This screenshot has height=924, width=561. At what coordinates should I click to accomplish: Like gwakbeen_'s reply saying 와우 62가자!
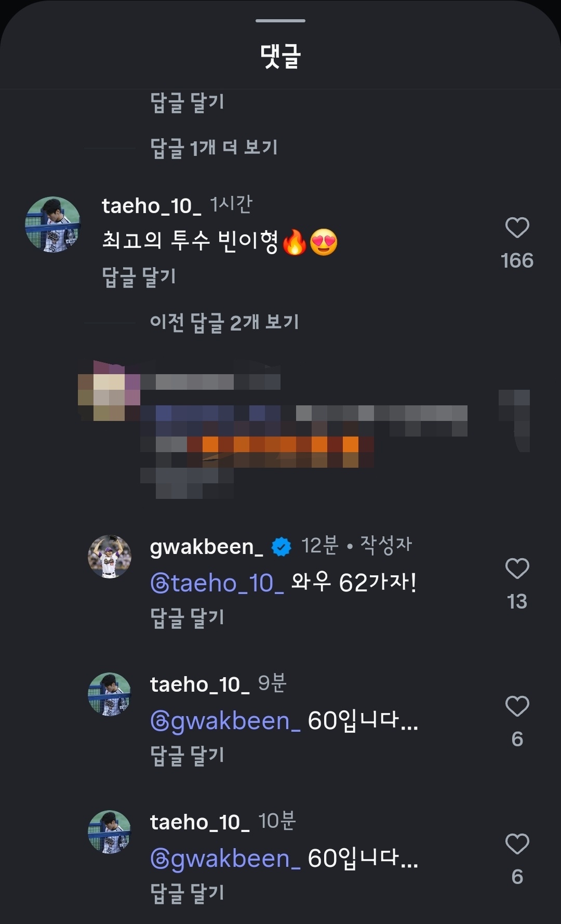pyautogui.click(x=517, y=569)
